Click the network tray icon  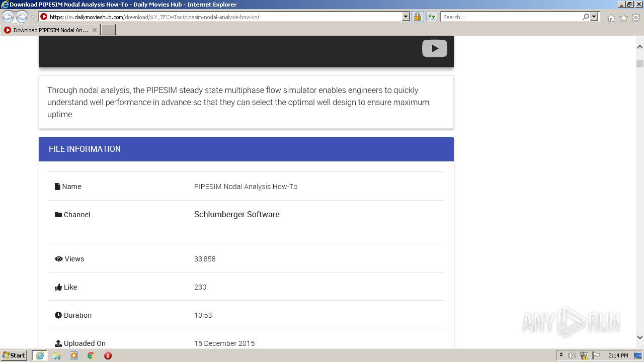pos(584,355)
